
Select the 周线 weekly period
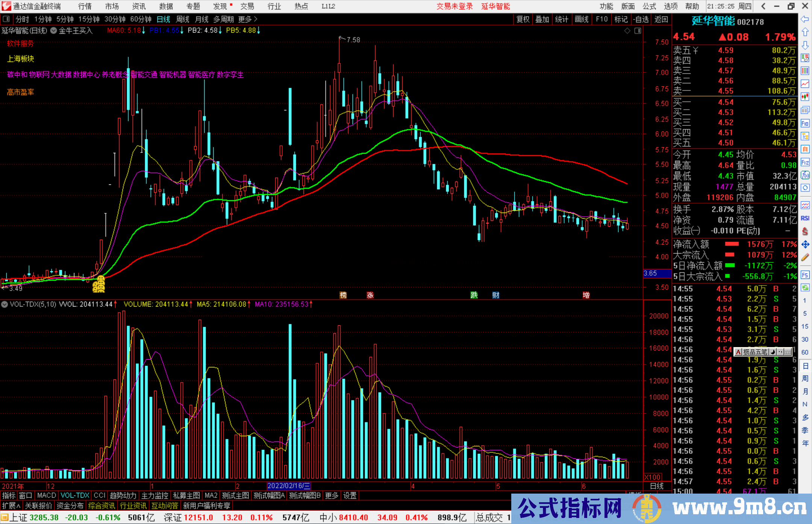(182, 19)
